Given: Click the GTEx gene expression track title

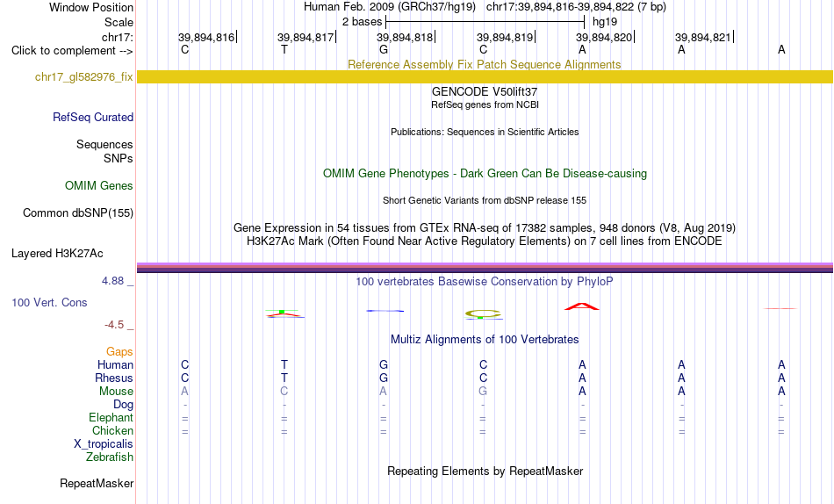Looking at the screenshot, I should pyautogui.click(x=485, y=227).
